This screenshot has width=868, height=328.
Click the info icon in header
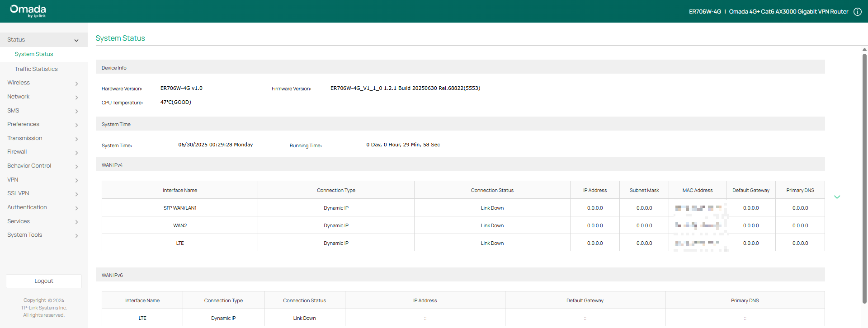(x=857, y=12)
